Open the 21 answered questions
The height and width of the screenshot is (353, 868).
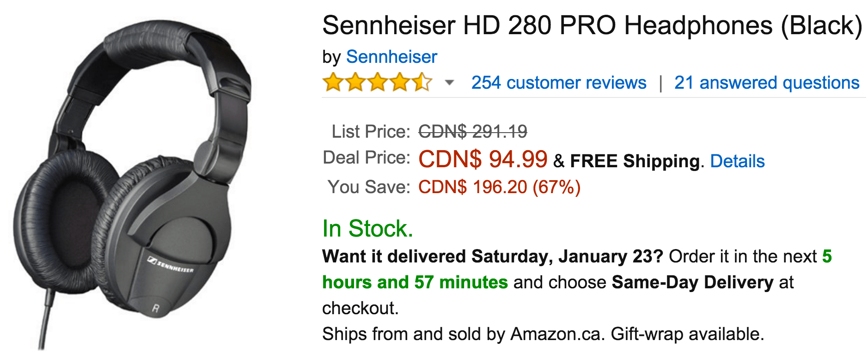pos(765,83)
